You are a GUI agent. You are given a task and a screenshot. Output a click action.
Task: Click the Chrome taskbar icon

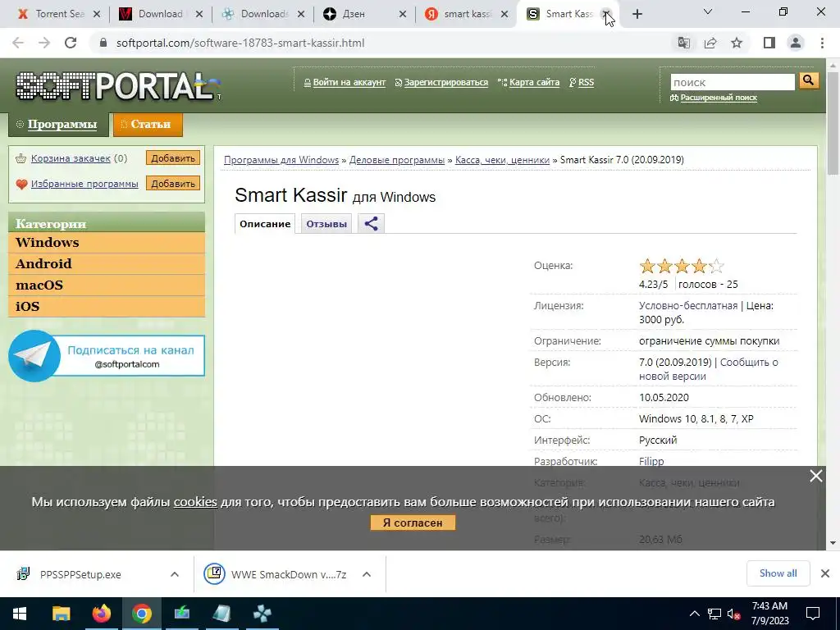[141, 614]
